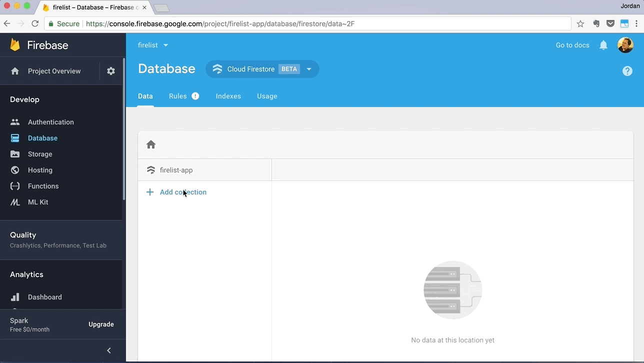Click the Jordan profile name in Chrome
Image resolution: width=644 pixels, height=363 pixels.
[x=630, y=6]
